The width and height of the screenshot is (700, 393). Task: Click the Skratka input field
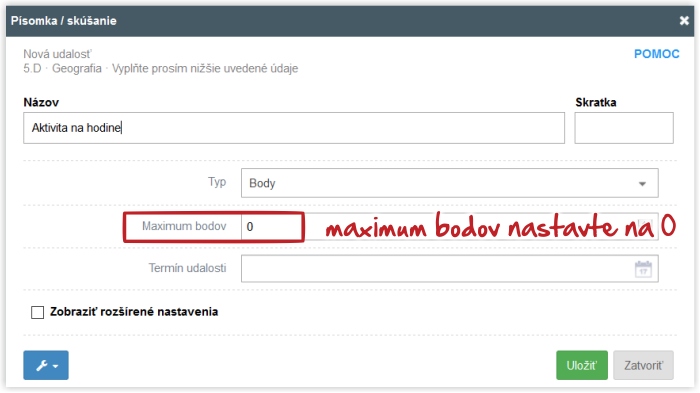[x=624, y=128]
